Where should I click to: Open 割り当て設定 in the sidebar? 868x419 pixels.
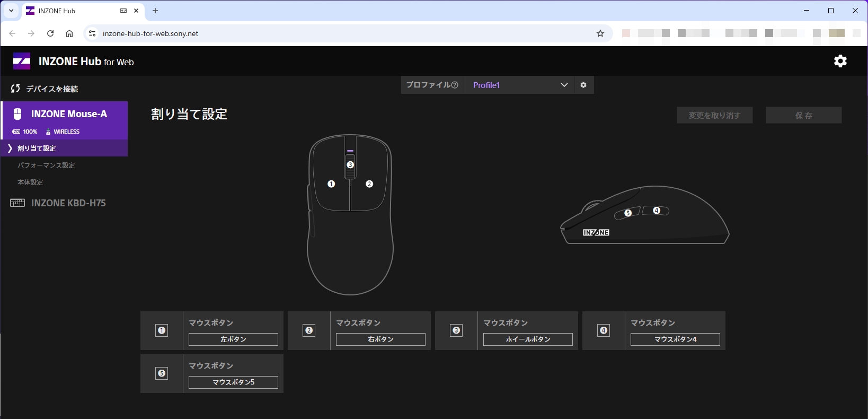point(64,148)
